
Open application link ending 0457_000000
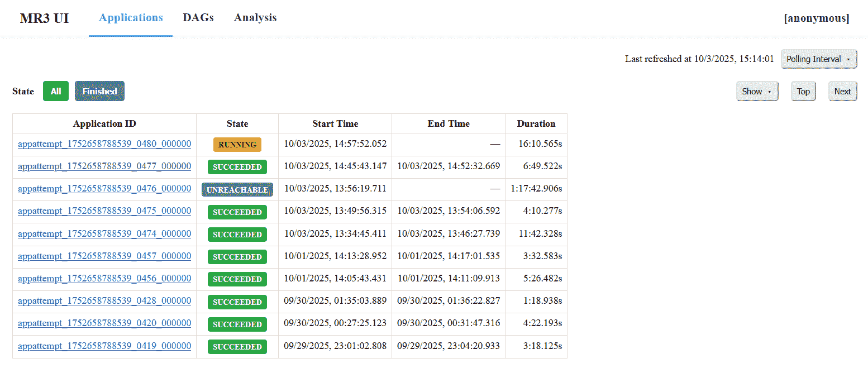pos(104,256)
